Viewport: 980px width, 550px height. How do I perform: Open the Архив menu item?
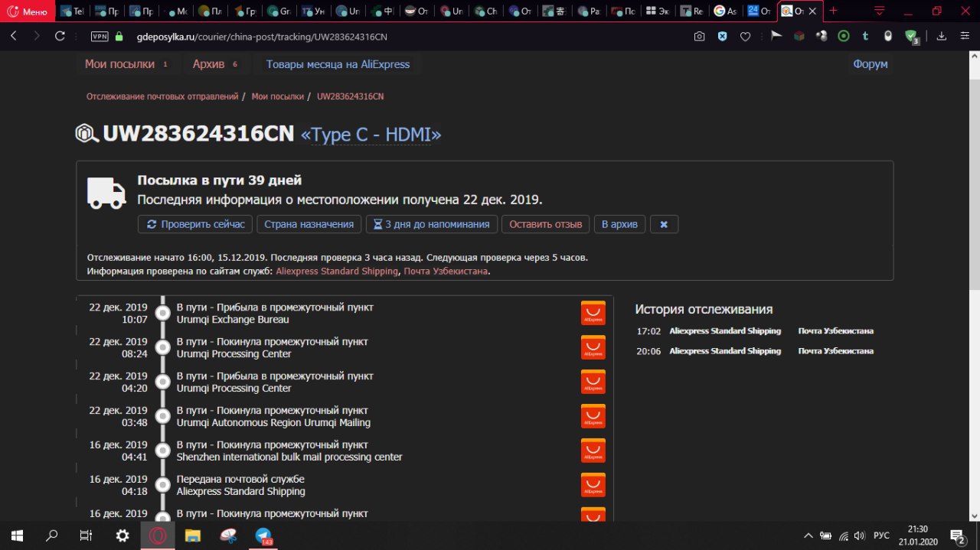coord(216,64)
